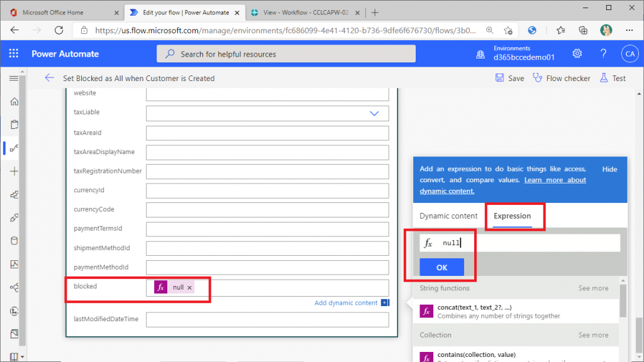644x362 pixels.
Task: Open Power Automate settings gear
Action: [577, 53]
